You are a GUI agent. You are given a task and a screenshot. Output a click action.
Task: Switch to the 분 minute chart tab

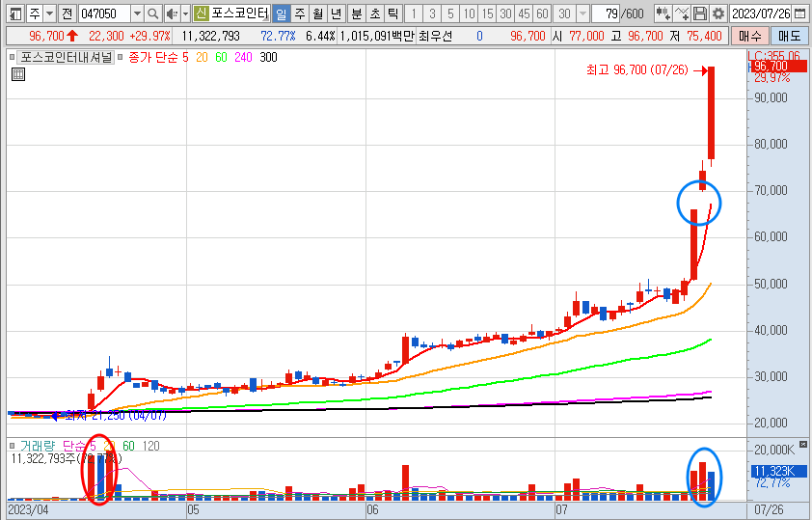click(356, 14)
